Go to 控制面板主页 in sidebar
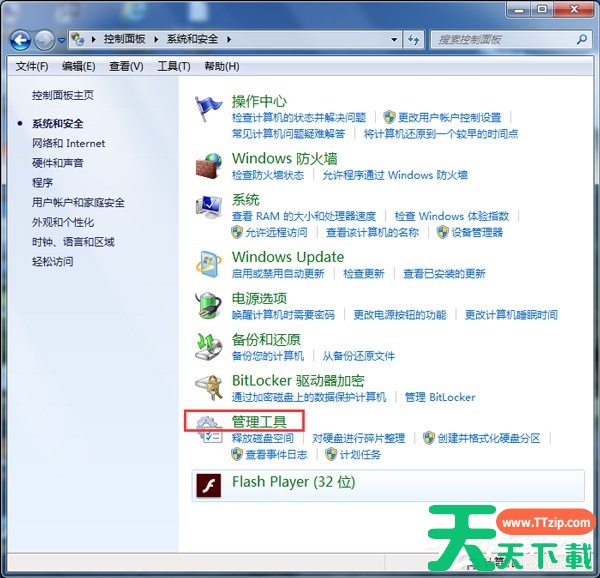600x578 pixels. pos(63,95)
